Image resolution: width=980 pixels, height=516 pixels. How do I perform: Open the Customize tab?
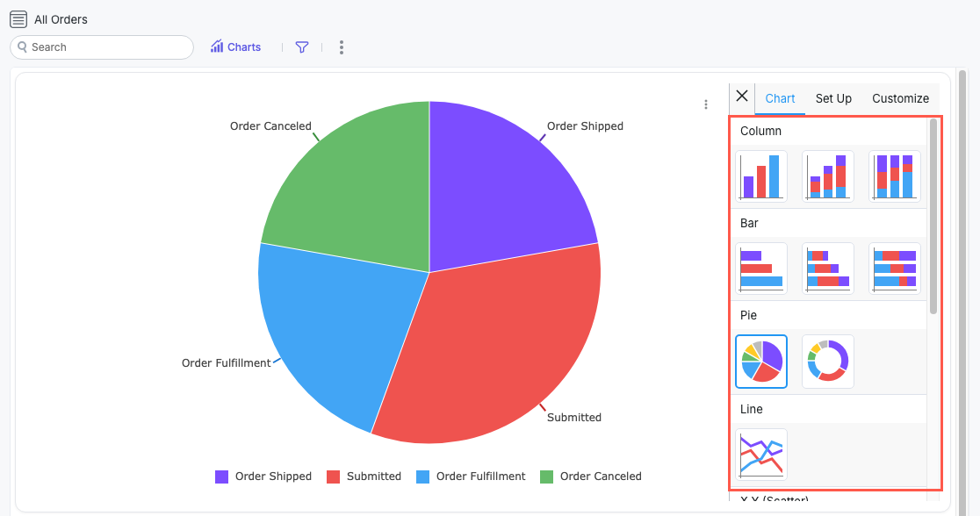click(x=900, y=98)
